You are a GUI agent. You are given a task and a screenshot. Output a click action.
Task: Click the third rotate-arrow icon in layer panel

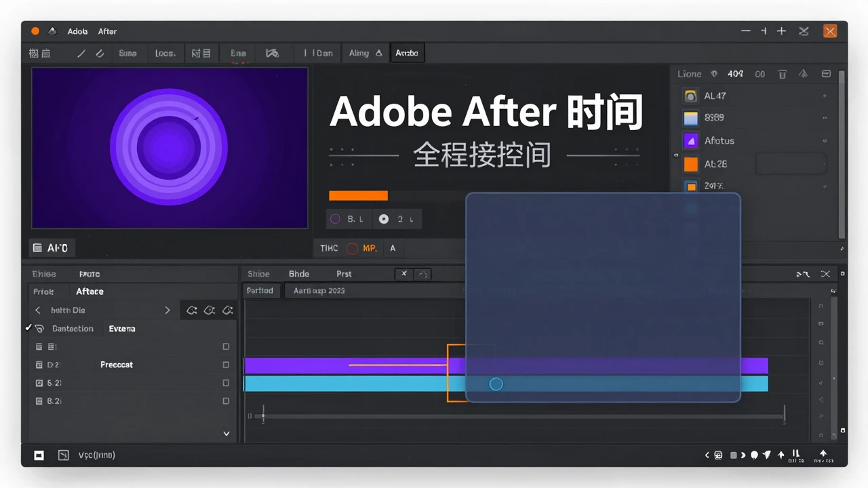point(228,310)
